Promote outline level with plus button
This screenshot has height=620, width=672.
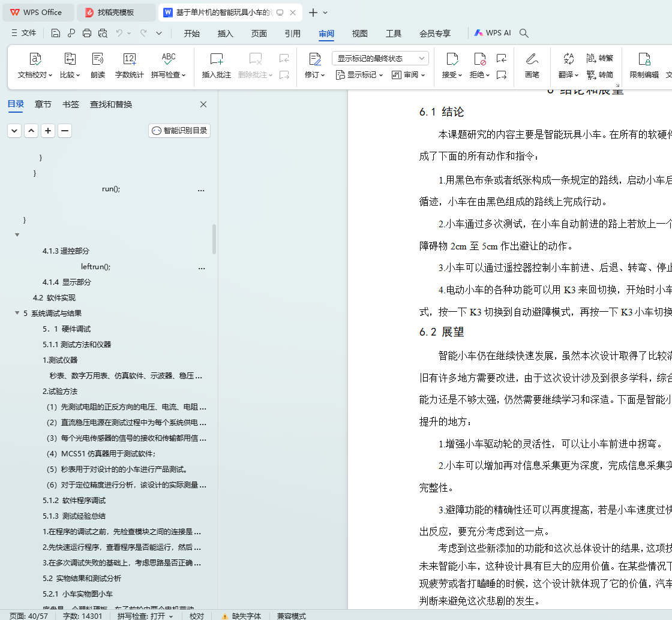click(x=48, y=131)
